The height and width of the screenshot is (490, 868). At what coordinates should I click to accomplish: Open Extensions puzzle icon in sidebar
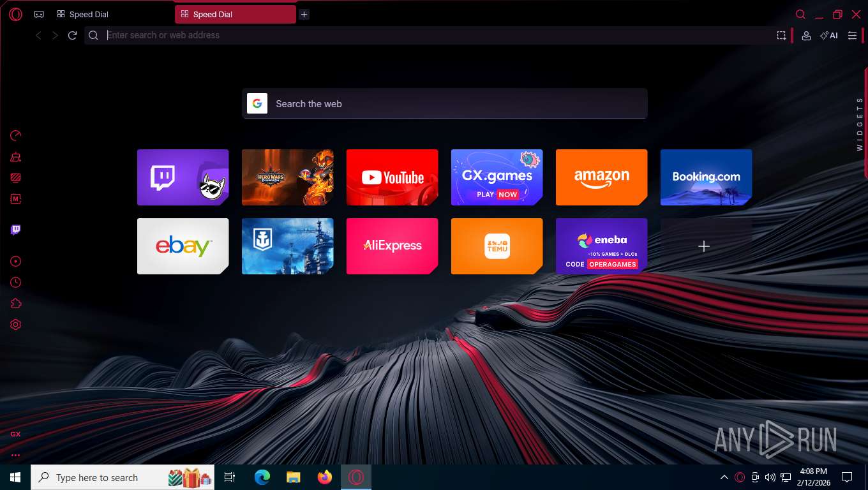pos(16,304)
